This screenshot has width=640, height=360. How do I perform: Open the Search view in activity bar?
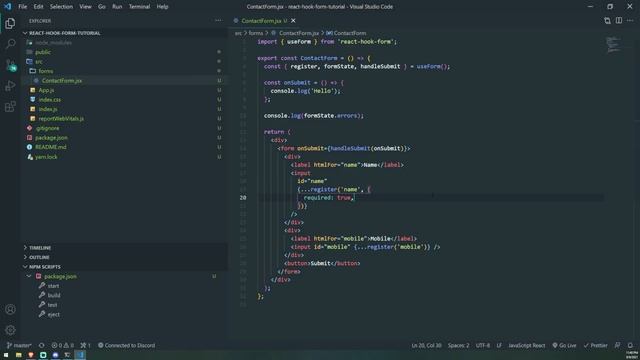10,44
